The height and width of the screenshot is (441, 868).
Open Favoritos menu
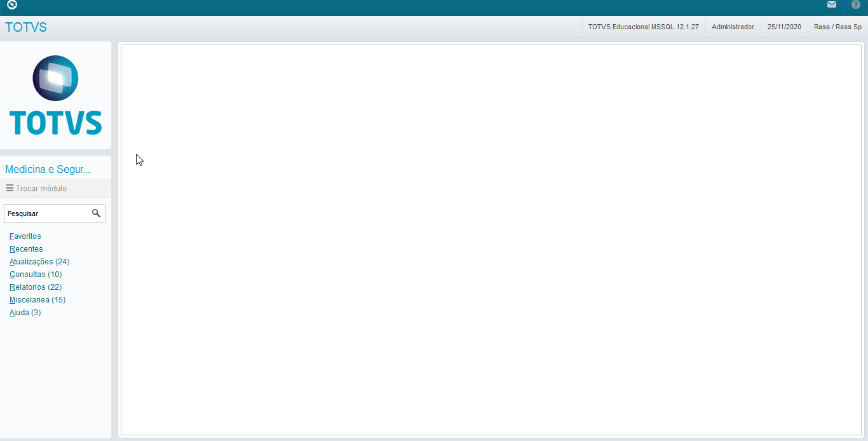click(x=25, y=236)
